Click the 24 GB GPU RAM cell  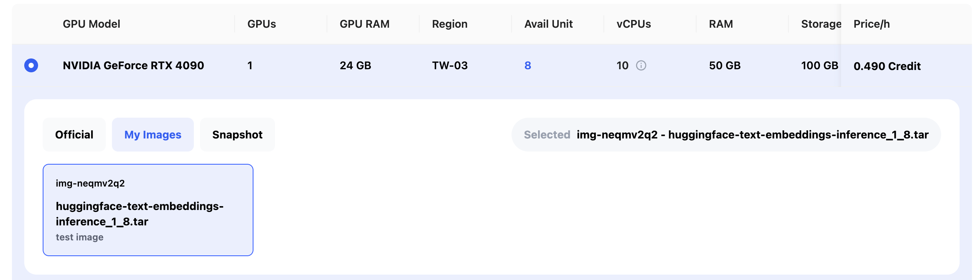[x=355, y=65]
